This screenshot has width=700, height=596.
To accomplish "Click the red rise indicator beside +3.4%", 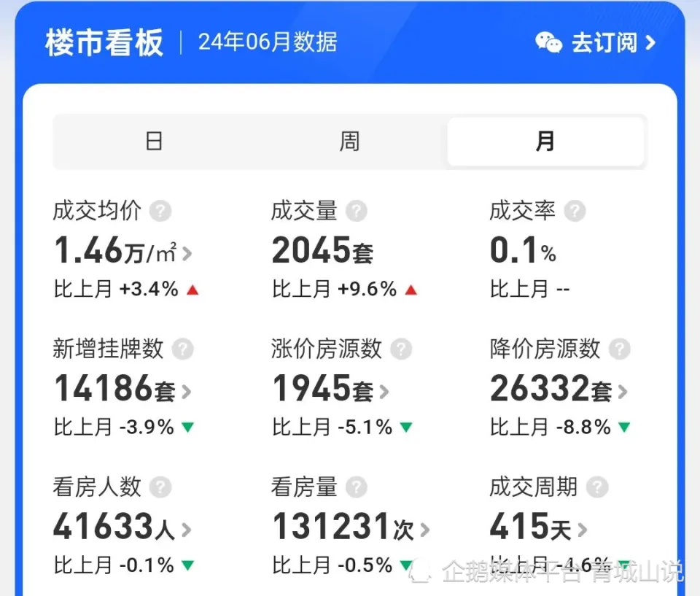I will tap(191, 289).
